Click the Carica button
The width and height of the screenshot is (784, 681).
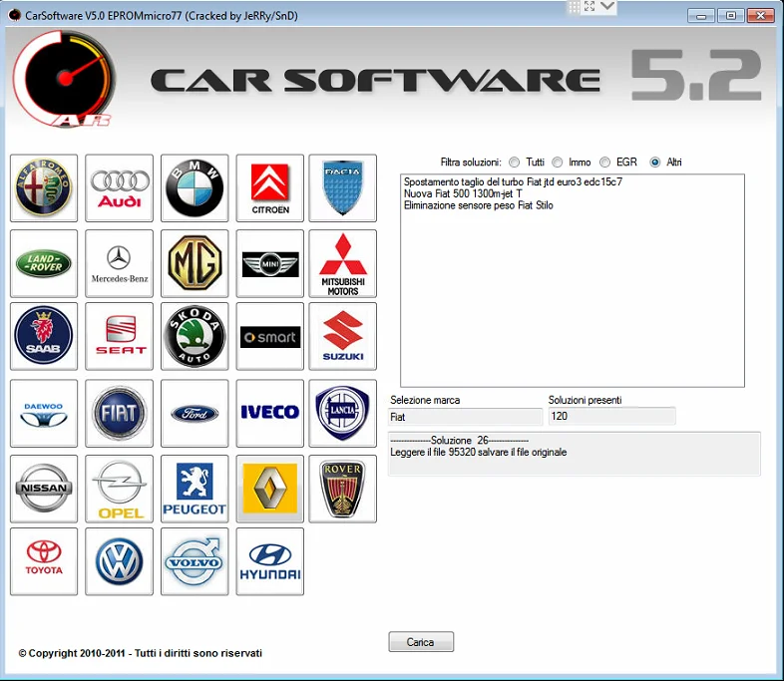[421, 641]
